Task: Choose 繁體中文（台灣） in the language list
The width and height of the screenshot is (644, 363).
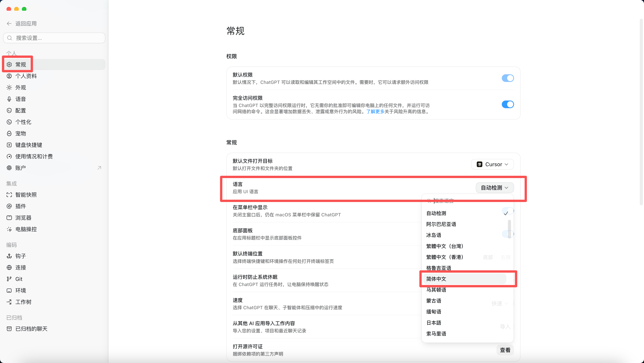Action: [465, 246]
